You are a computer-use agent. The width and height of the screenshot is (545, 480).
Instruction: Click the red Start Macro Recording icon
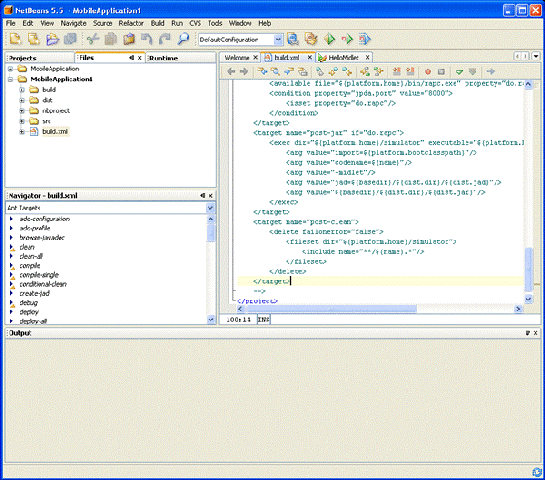tap(428, 72)
